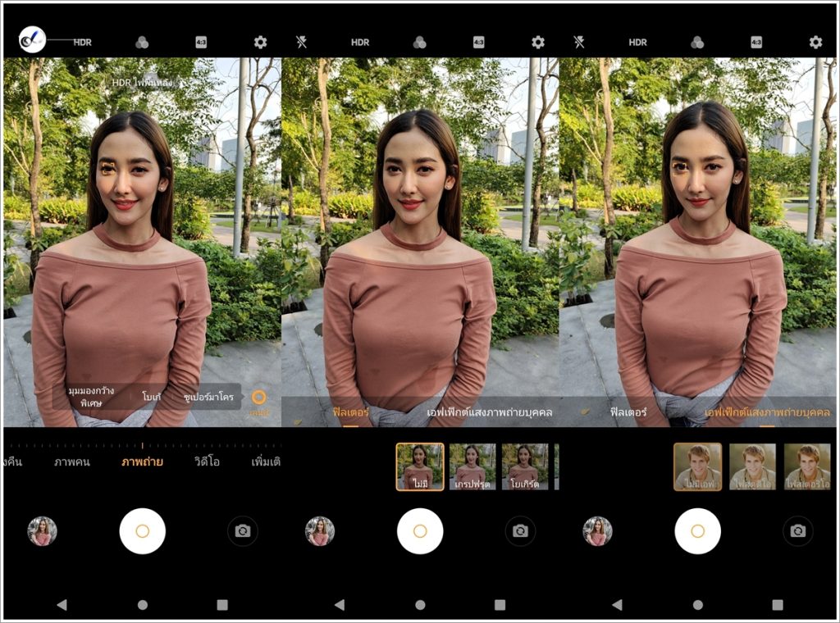The image size is (840, 623).
Task: Switch camera using flip icon in left screen
Action: pyautogui.click(x=242, y=531)
